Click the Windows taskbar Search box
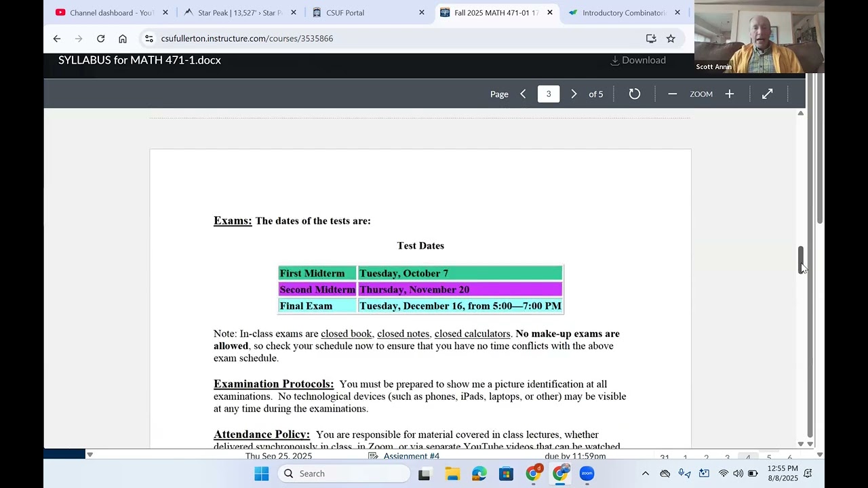The width and height of the screenshot is (868, 488). (x=344, y=474)
